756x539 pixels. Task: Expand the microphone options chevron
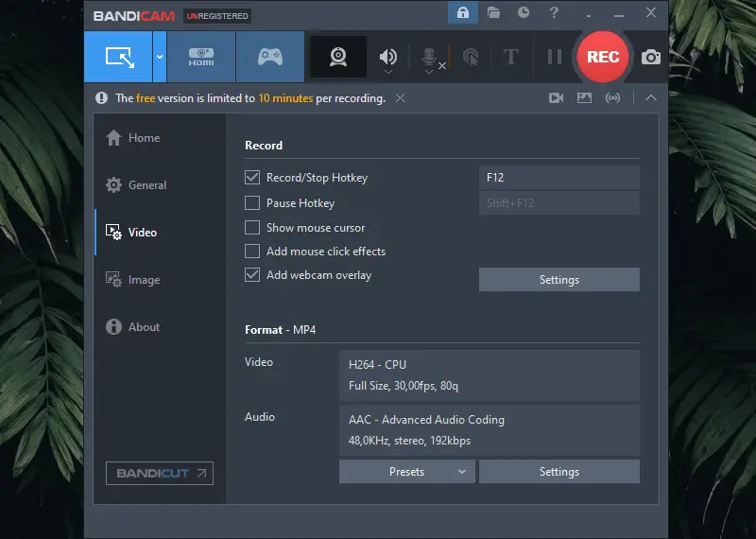tap(429, 72)
